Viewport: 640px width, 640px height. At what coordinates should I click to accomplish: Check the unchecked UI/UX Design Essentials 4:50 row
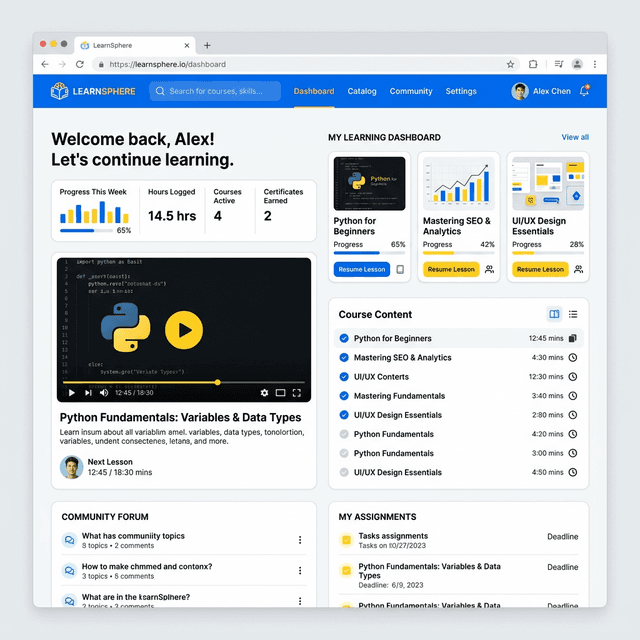[x=344, y=472]
